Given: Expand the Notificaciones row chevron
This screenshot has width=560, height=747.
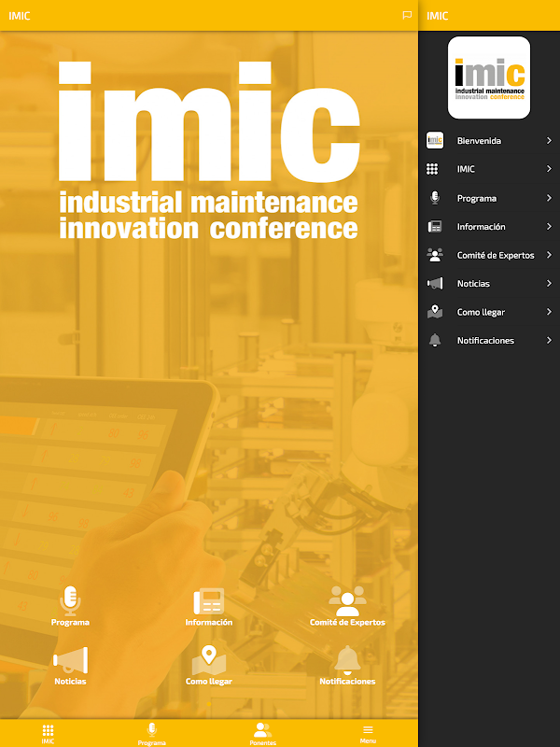Looking at the screenshot, I should tap(549, 340).
